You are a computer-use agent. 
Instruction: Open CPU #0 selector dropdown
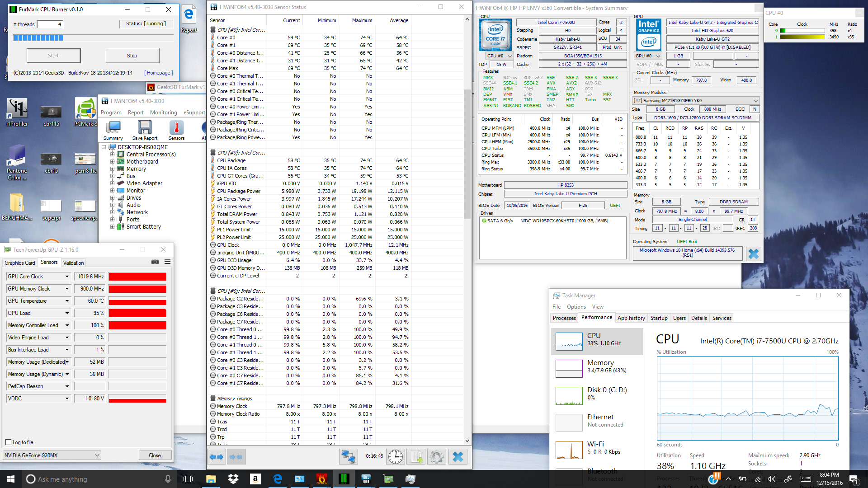[x=500, y=56]
